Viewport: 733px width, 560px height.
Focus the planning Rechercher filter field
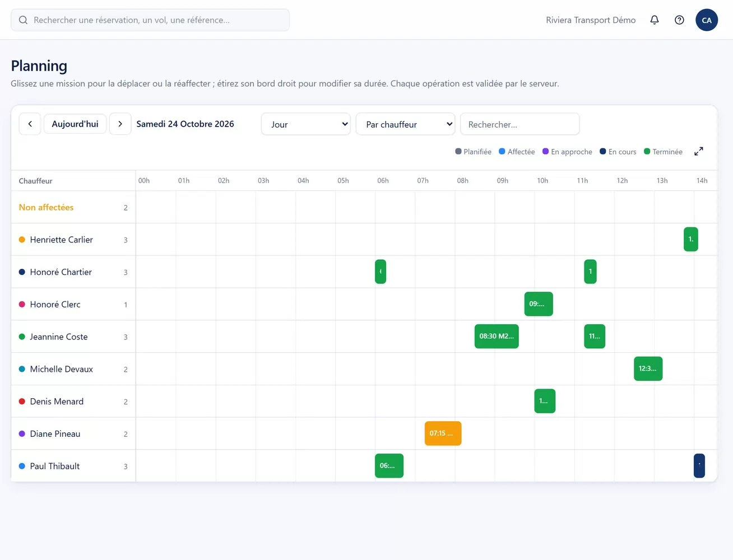tap(519, 124)
